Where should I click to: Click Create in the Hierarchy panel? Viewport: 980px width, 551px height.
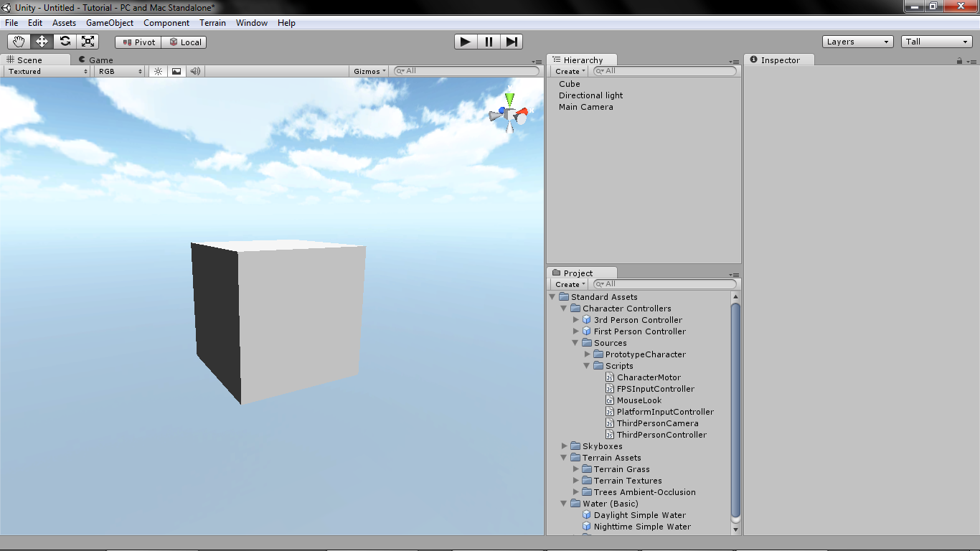(567, 71)
